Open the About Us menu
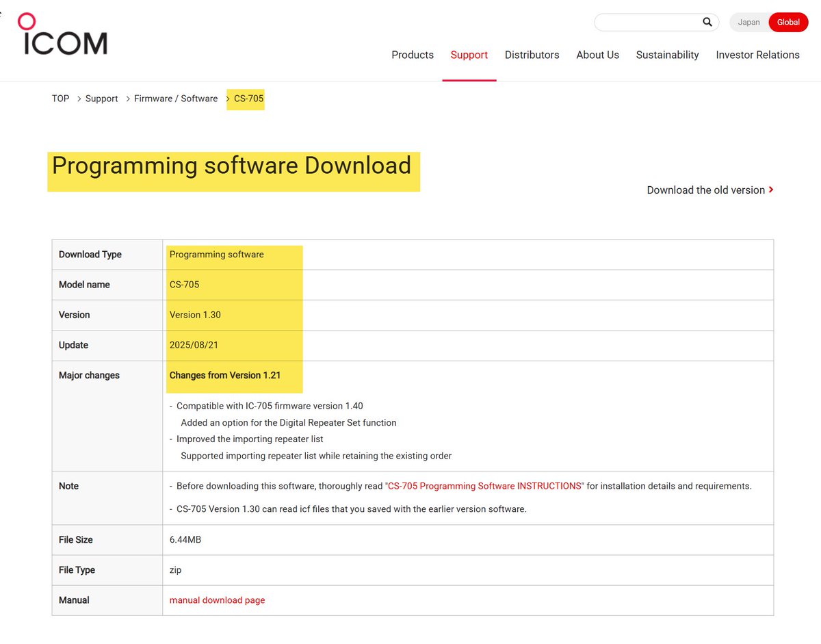 coord(597,55)
